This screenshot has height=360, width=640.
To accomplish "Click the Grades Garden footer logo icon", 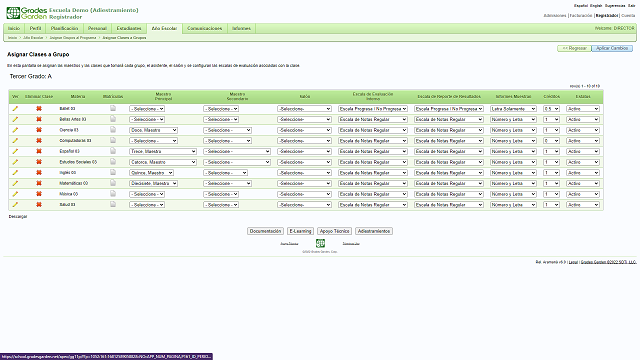I will (x=320, y=243).
